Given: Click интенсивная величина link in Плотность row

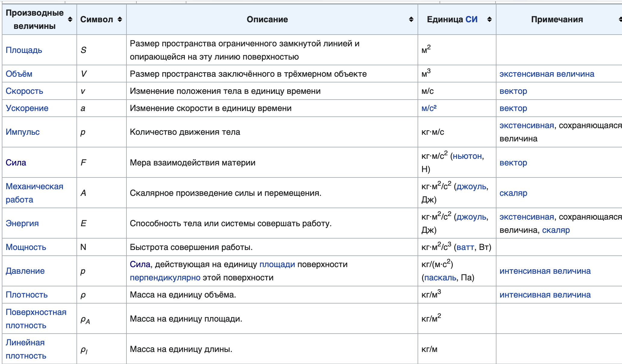Looking at the screenshot, I should point(545,295).
